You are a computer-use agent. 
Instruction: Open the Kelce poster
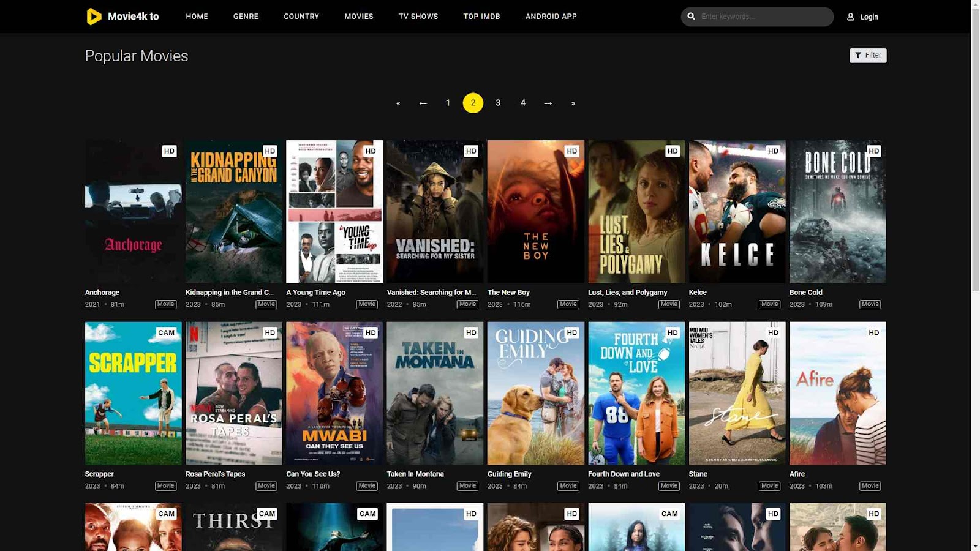coord(737,212)
